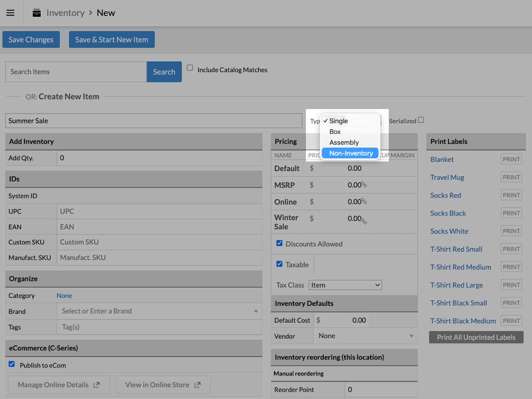Expand the Vendor dropdown arrow
Viewport: 532px width, 399px height.
click(411, 336)
